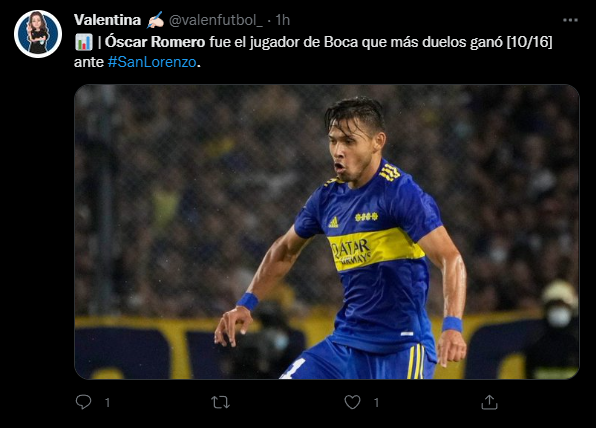Click the reply speech bubble icon
596x428 pixels.
(83, 402)
